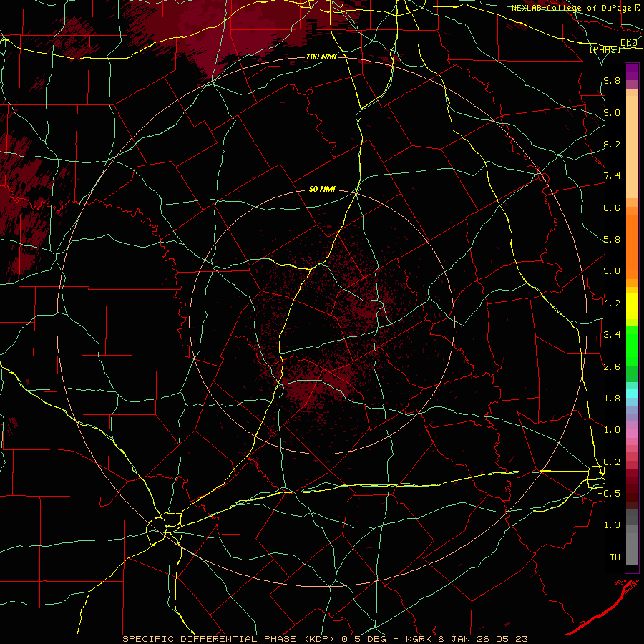The image size is (644, 644).
Task: Click the 9.8 value on the color scale
Action: pyautogui.click(x=612, y=80)
